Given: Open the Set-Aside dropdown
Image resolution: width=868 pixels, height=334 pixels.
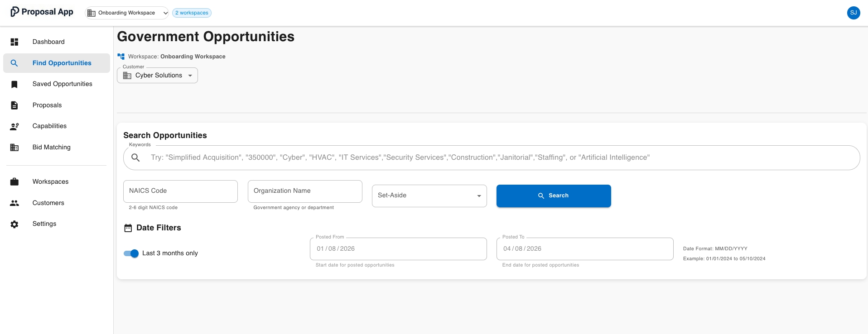Looking at the screenshot, I should coord(429,196).
